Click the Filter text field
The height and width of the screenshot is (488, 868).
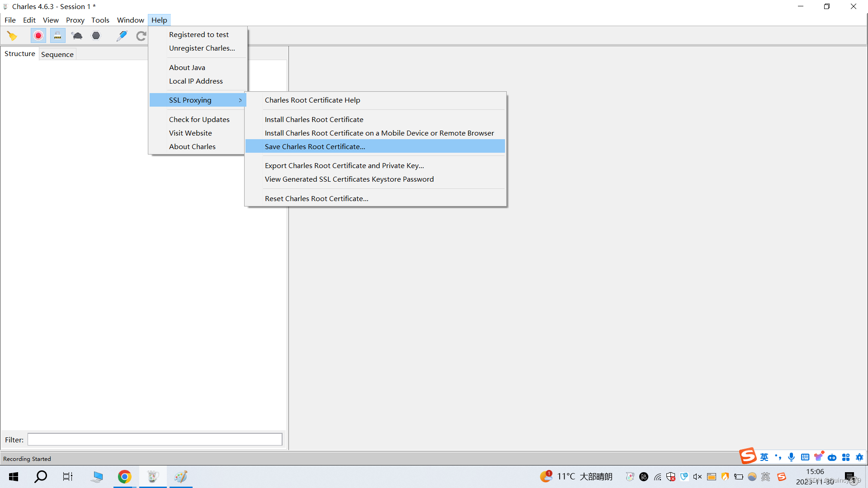click(x=155, y=439)
